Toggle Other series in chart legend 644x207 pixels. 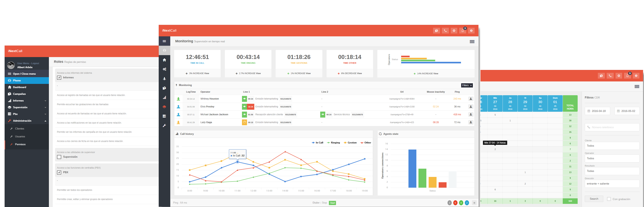(366, 143)
